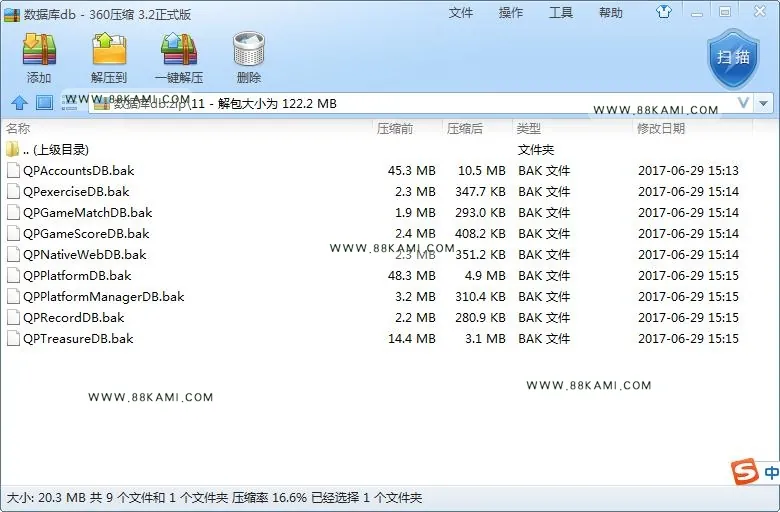Screen dimensions: 780x512
Task: Click the Sogou input method S icon
Action: pyautogui.click(x=744, y=472)
